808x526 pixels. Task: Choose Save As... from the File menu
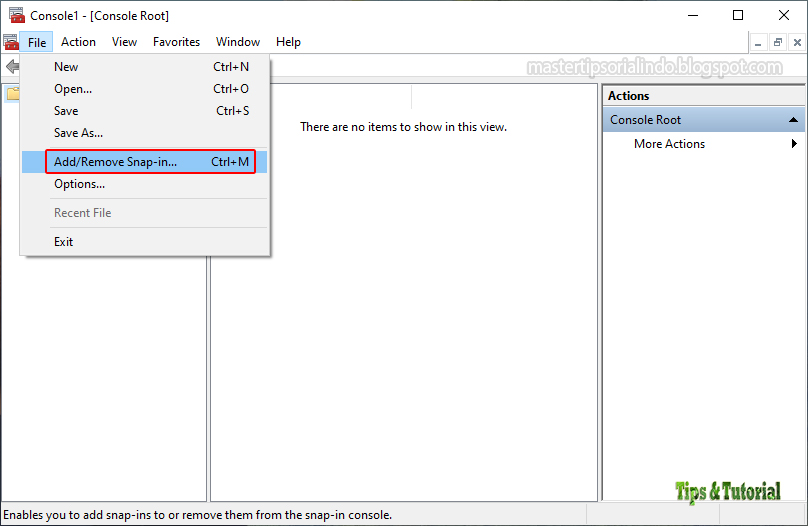click(145, 133)
